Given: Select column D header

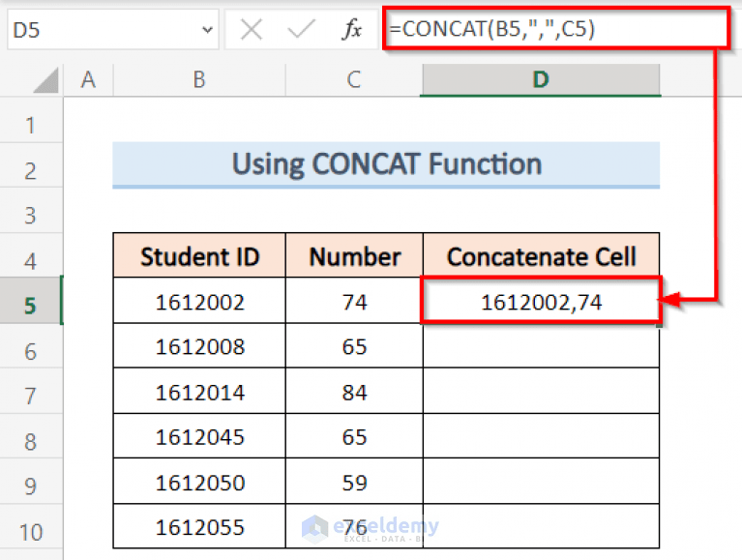Looking at the screenshot, I should point(541,79).
